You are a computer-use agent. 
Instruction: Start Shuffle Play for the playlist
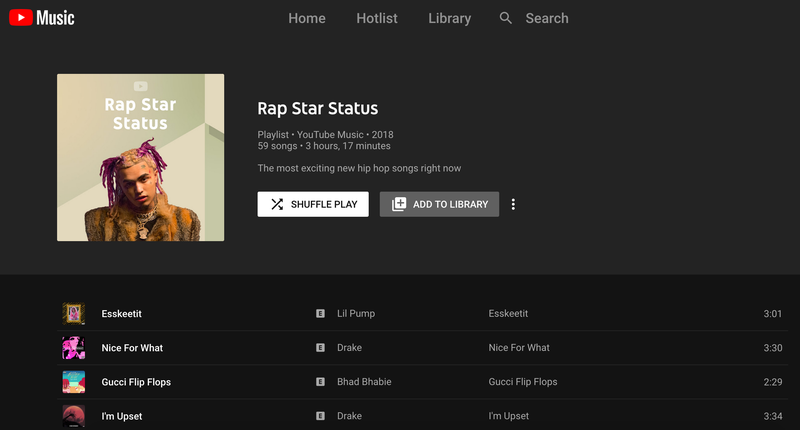tap(313, 204)
